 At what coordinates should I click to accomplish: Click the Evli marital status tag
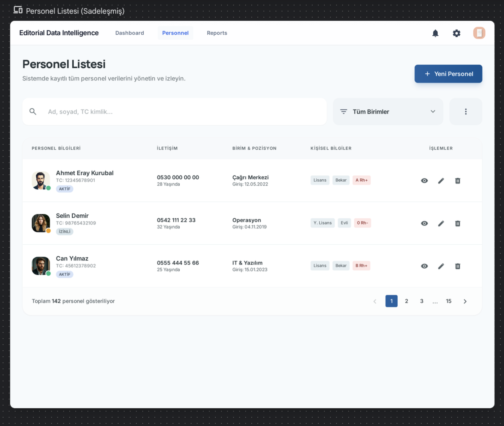(344, 223)
